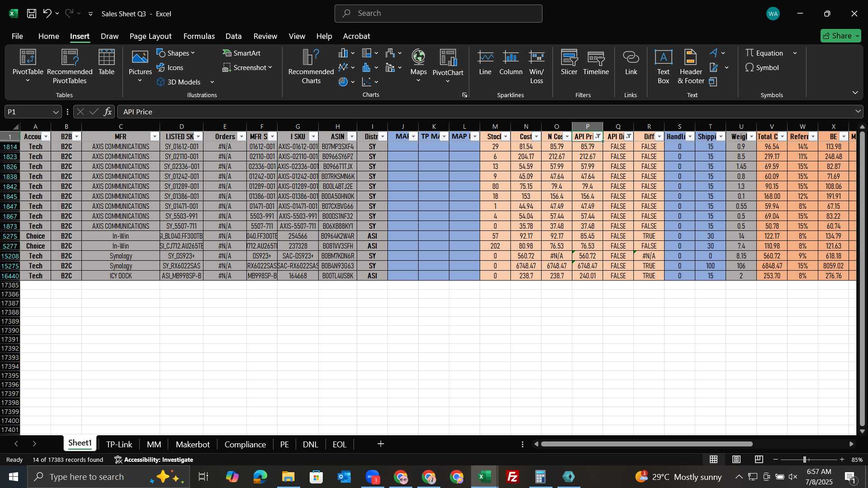The height and width of the screenshot is (488, 868).
Task: Zoom in with the plus button
Action: coord(842,460)
